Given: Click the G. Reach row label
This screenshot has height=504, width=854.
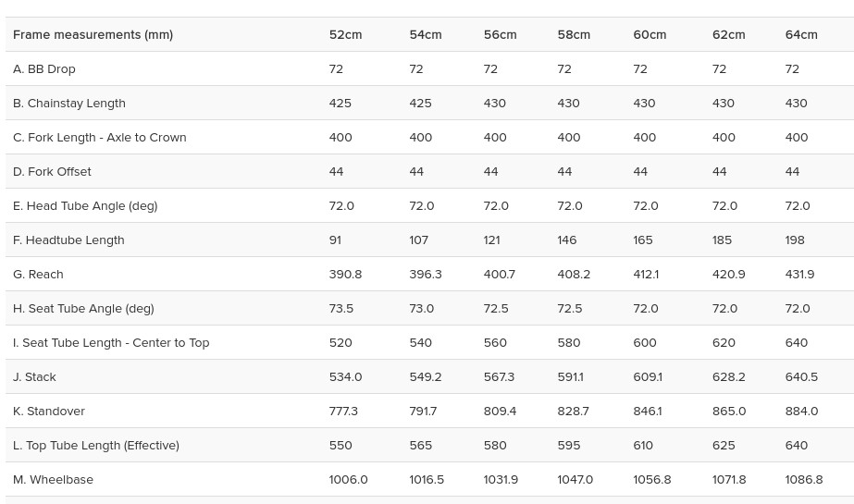Looking at the screenshot, I should point(38,275).
